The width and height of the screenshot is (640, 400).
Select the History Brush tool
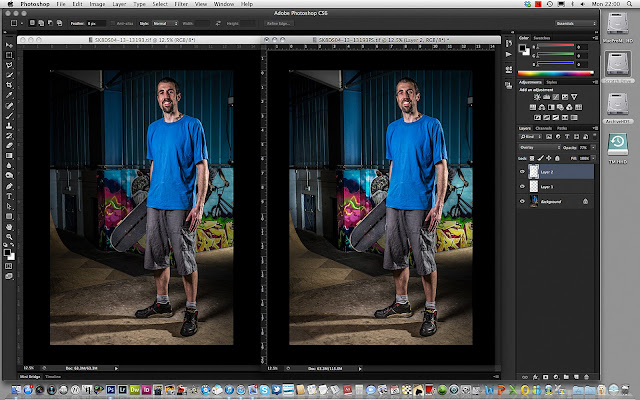pos(9,136)
